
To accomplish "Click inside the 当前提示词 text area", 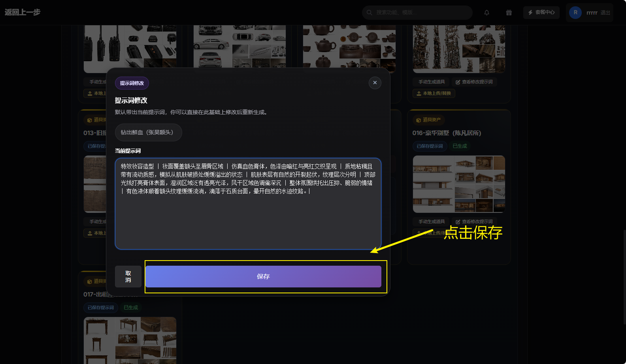I will 248,204.
